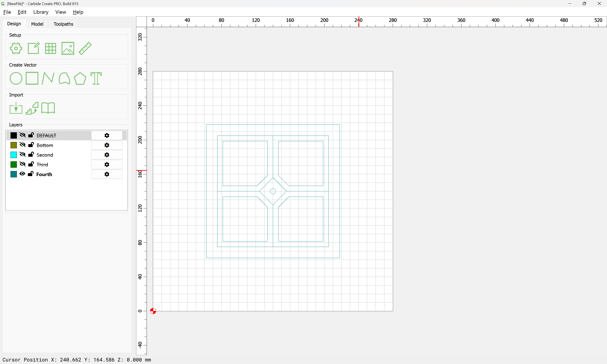Viewport: 607px width, 364px height.
Task: Select the Third layer name
Action: coord(42,165)
